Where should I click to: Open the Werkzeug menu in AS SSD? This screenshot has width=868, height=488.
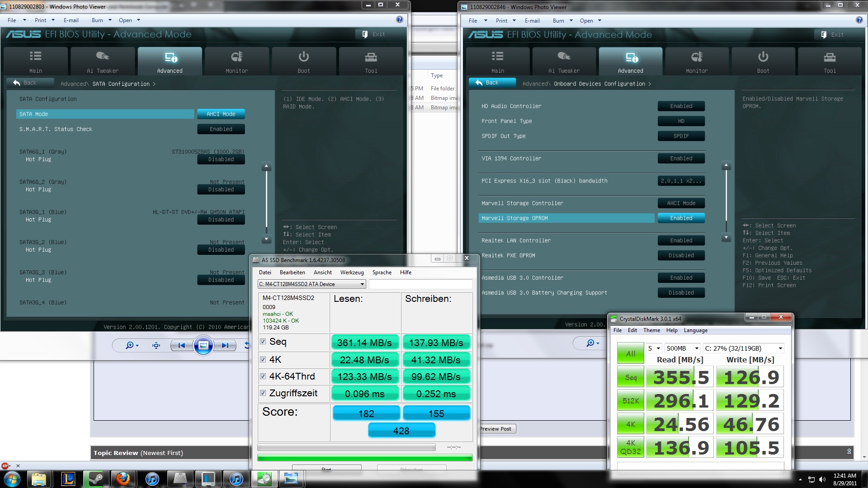(352, 272)
